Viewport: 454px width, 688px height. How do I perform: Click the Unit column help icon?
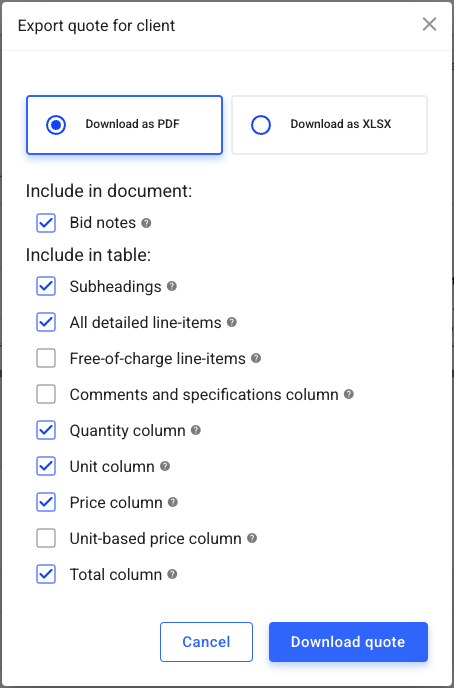165,466
